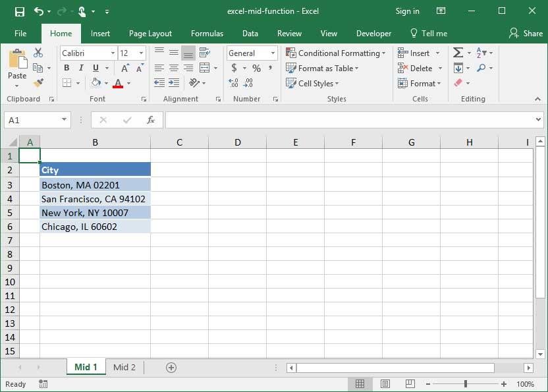
Task: Toggle Underline formatting
Action: pyautogui.click(x=96, y=68)
